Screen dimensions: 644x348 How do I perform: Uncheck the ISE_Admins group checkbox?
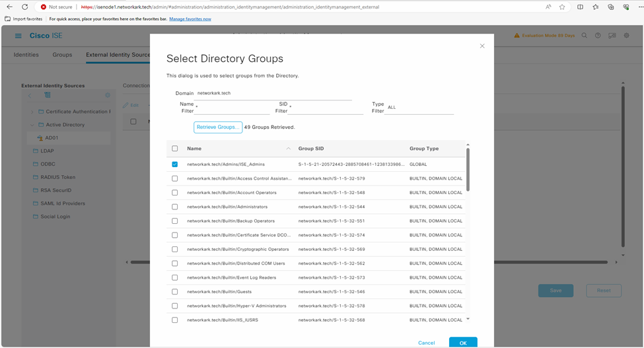tap(175, 164)
